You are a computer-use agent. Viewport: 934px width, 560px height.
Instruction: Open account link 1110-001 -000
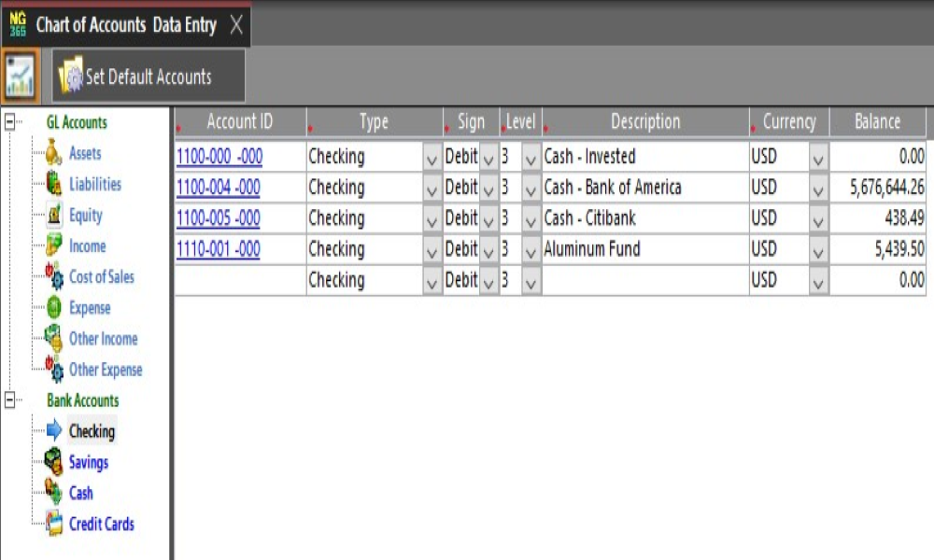(219, 249)
